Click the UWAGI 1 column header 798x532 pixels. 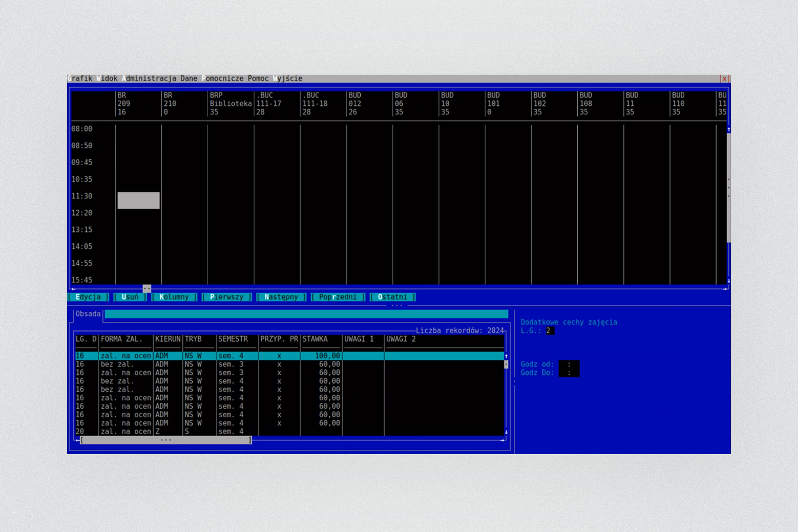click(x=359, y=339)
